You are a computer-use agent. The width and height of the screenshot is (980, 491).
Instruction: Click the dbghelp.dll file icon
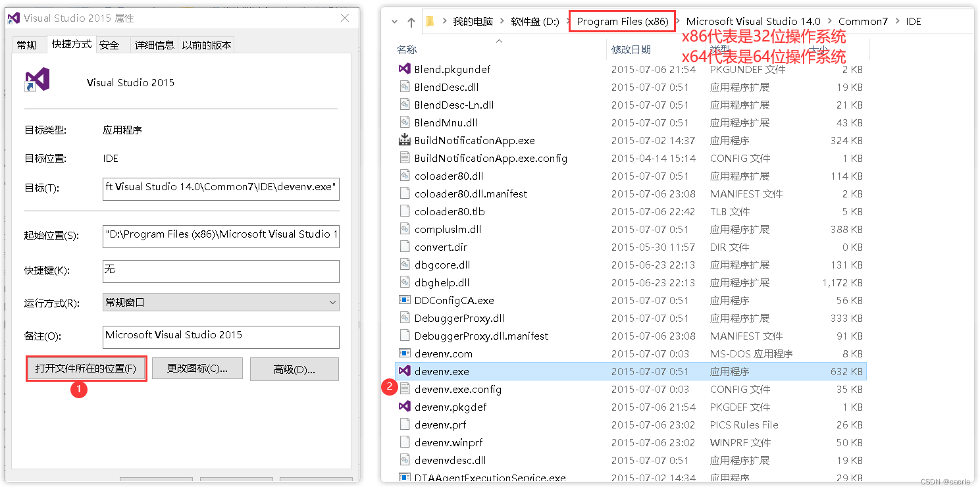point(404,282)
